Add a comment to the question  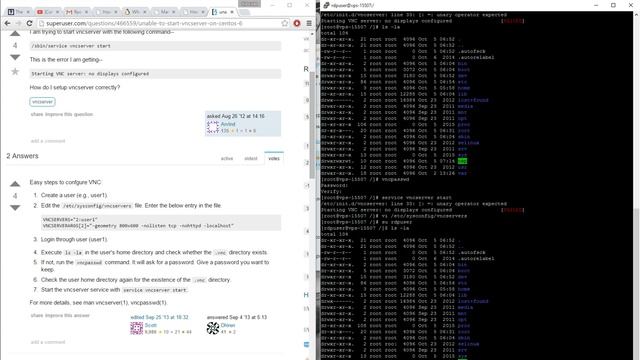48,141
